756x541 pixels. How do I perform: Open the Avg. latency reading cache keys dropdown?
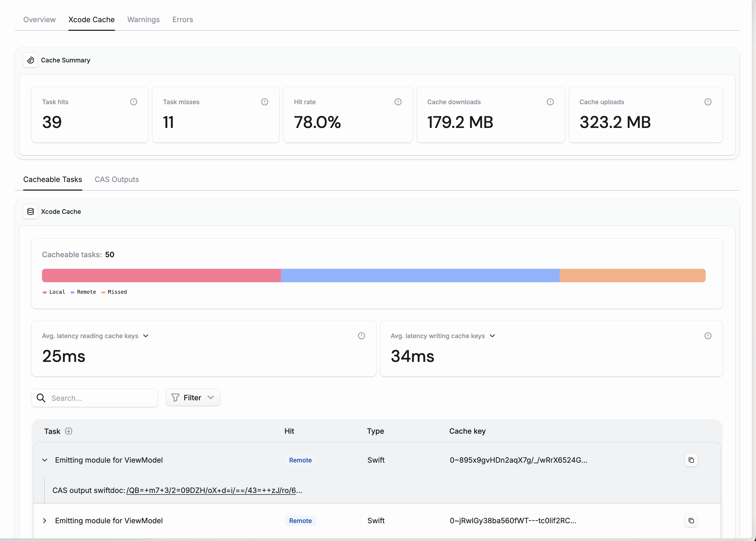coord(146,336)
